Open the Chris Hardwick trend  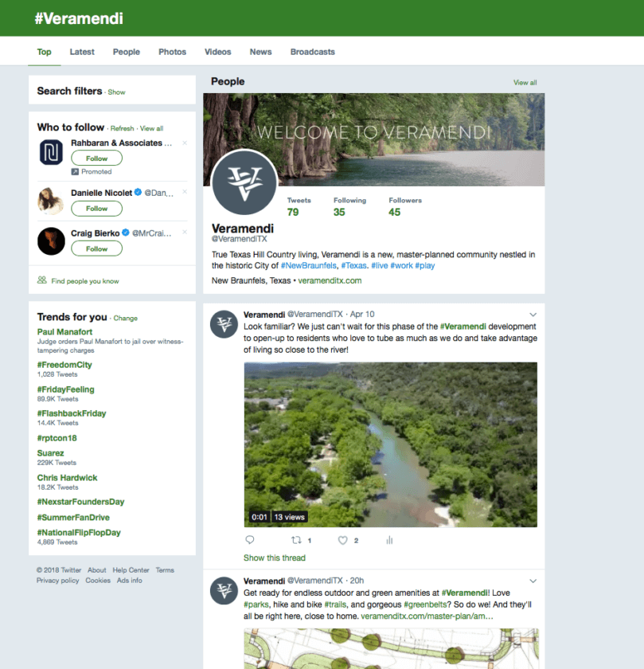67,478
